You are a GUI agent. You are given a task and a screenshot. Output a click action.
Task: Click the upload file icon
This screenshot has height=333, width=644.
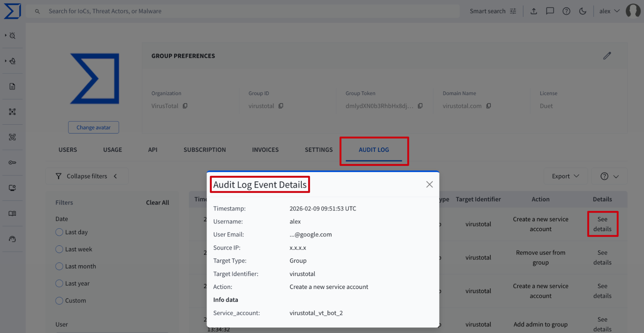click(x=534, y=11)
